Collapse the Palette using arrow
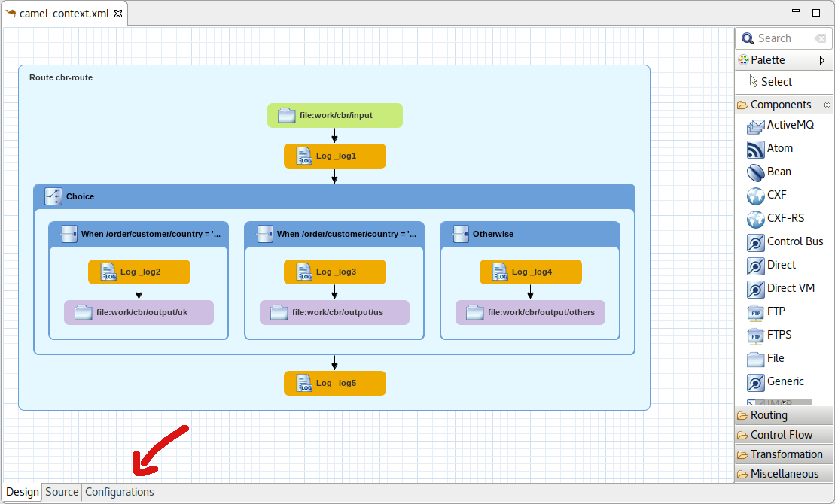Image resolution: width=835 pixels, height=504 pixels. coord(822,60)
